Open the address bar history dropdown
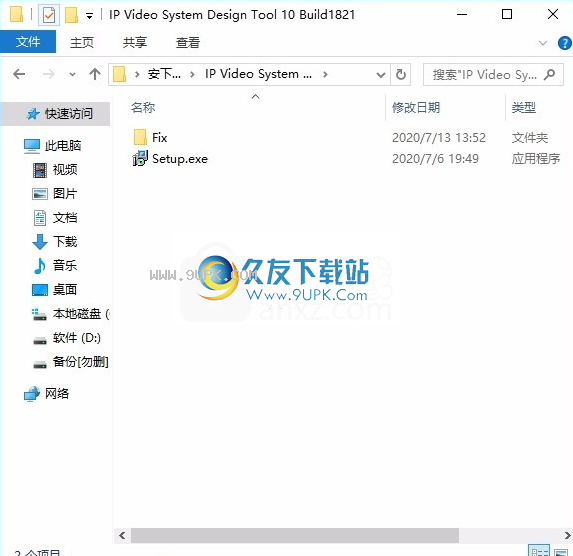Screen dimensions: 573x556 coord(381,75)
